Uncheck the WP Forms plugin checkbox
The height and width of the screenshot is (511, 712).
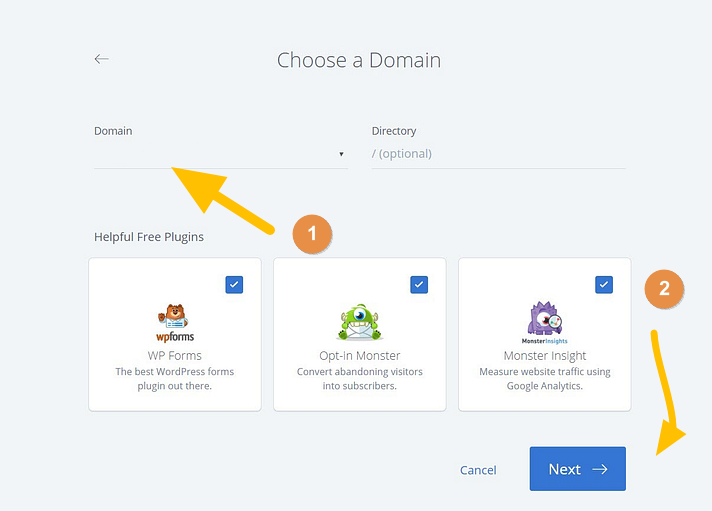(x=234, y=285)
